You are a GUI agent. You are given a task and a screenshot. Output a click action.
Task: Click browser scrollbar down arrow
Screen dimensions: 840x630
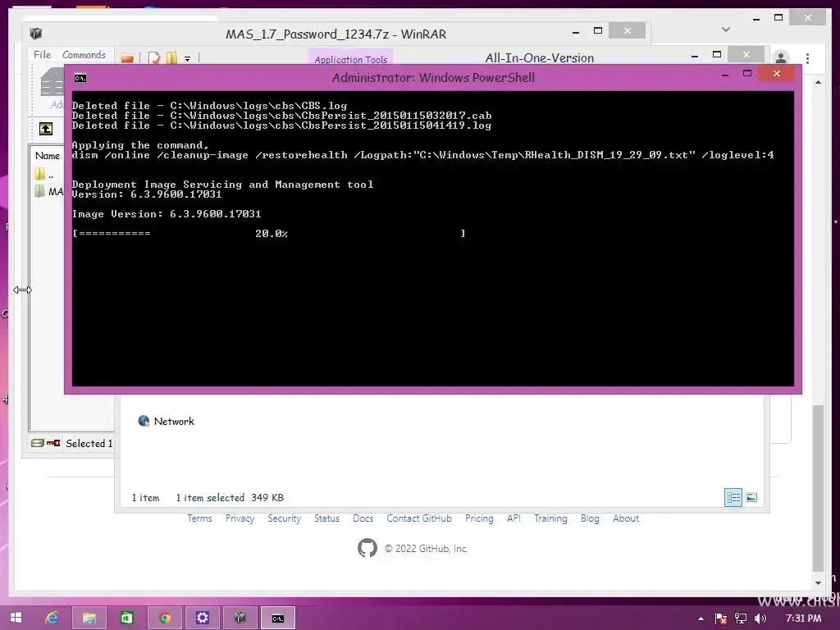(x=818, y=583)
